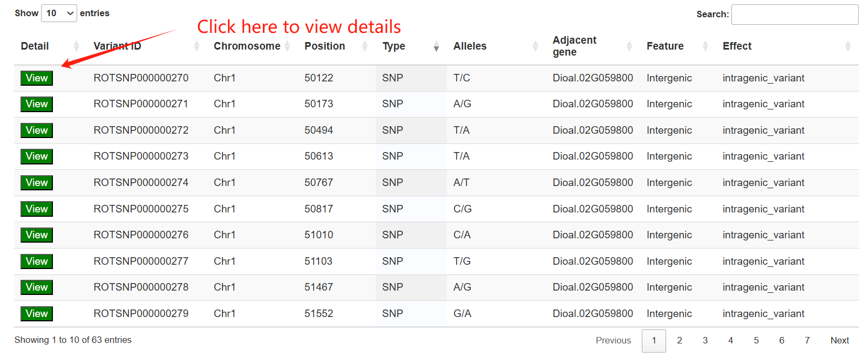Open the Show entries dropdown
Screen dimensions: 868x358
click(x=59, y=13)
